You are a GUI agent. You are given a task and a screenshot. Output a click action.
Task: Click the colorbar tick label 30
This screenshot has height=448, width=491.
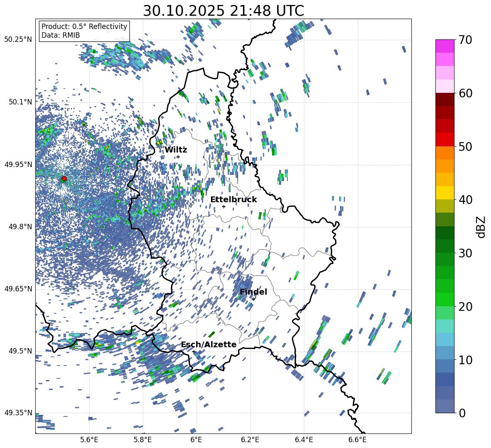[465, 253]
